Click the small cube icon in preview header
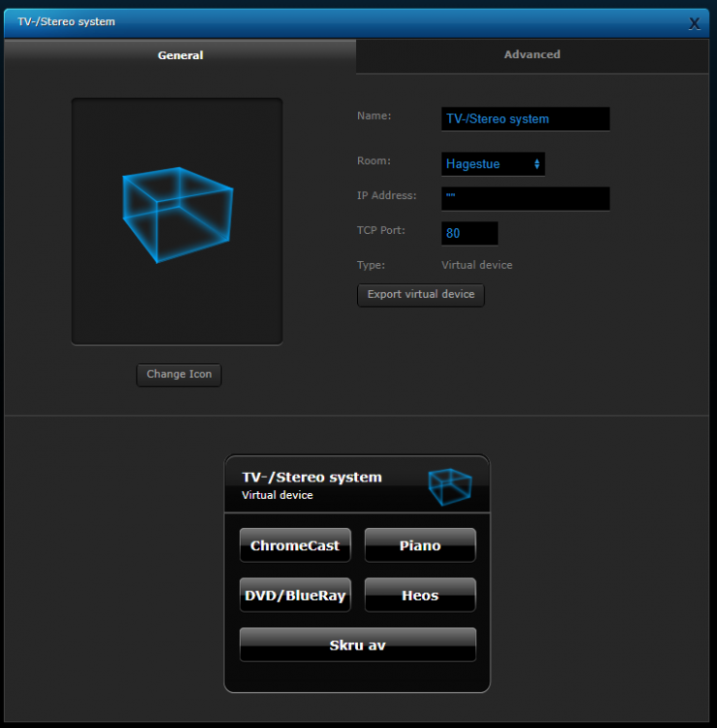 point(449,485)
